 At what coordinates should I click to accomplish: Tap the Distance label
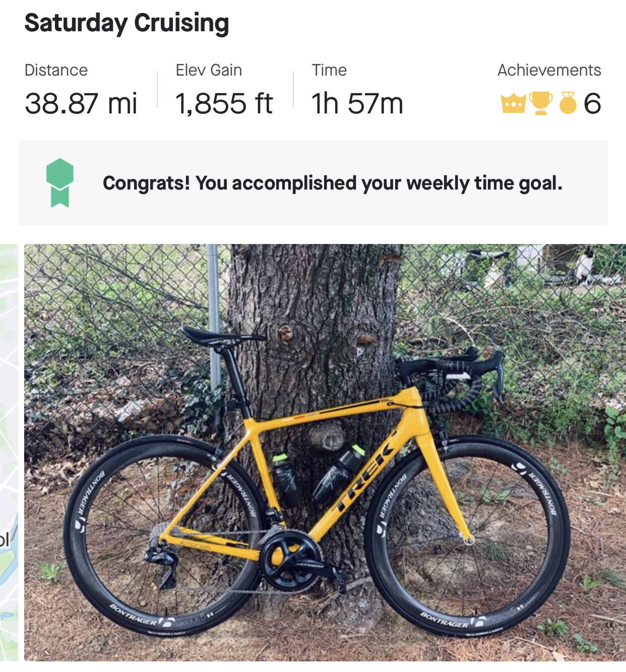click(x=56, y=70)
